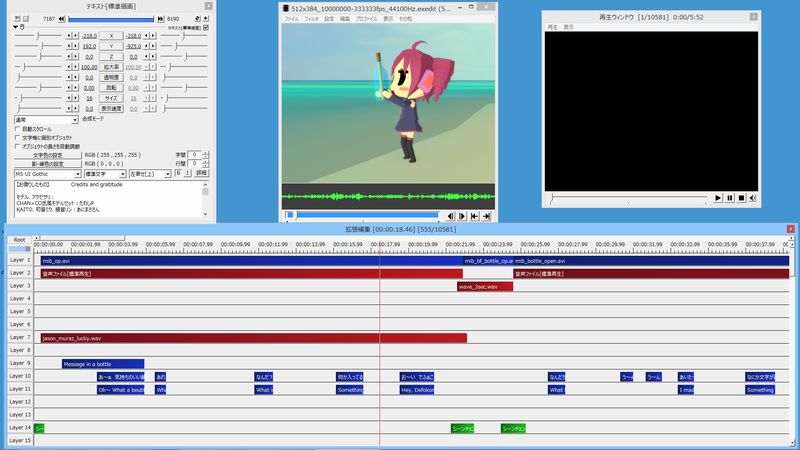Screen dimensions: 800x450
Task: Increase right X value with right stepper arrow
Action: [x=153, y=36]
